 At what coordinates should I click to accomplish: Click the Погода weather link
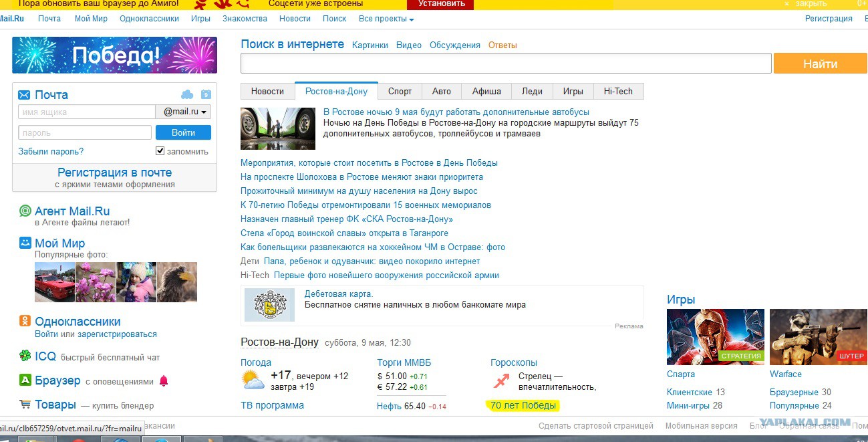(256, 362)
